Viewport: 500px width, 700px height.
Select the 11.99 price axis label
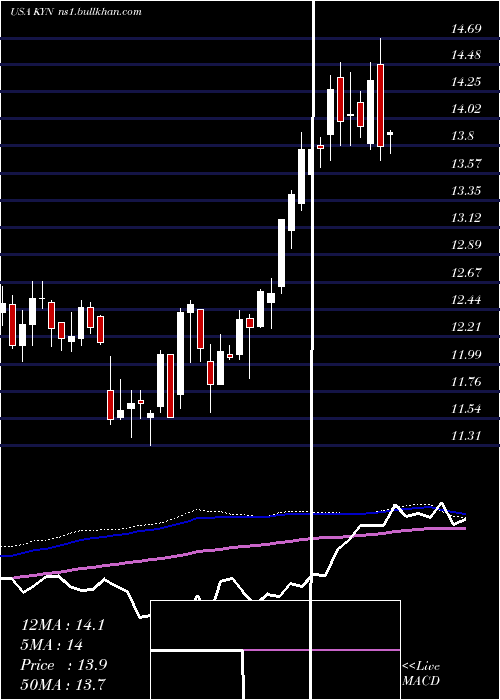click(466, 354)
